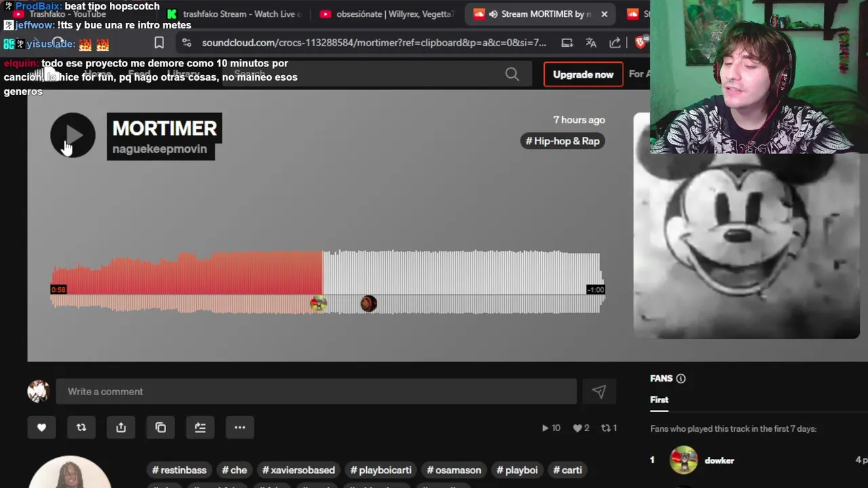Open the translate page icon

[x=591, y=43]
